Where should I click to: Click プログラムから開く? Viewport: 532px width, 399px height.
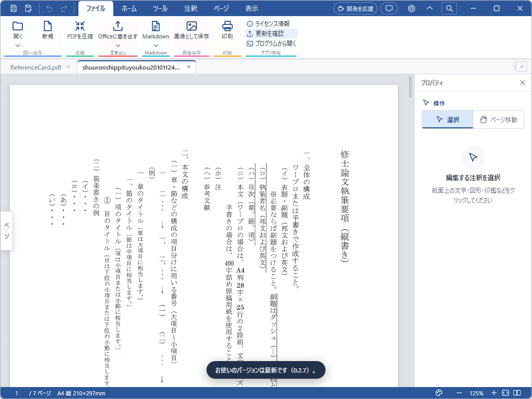click(271, 44)
